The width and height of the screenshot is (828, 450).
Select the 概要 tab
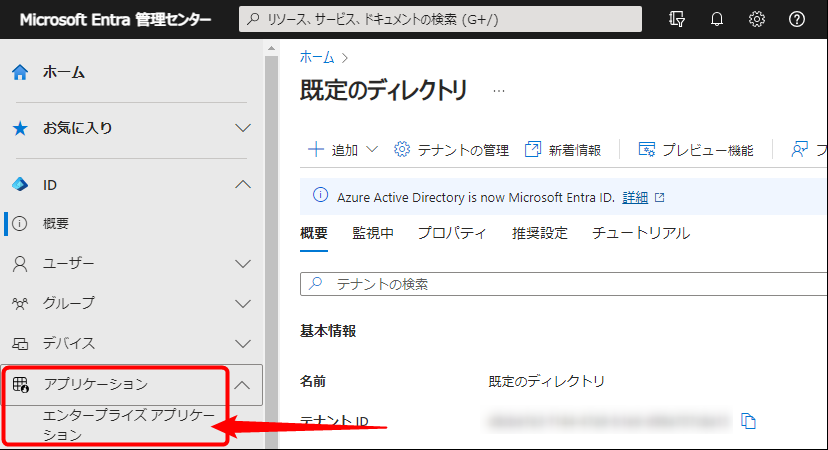pyautogui.click(x=314, y=233)
